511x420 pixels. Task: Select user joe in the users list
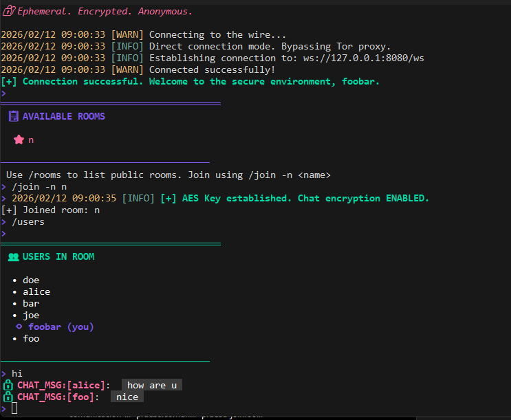[30, 316]
